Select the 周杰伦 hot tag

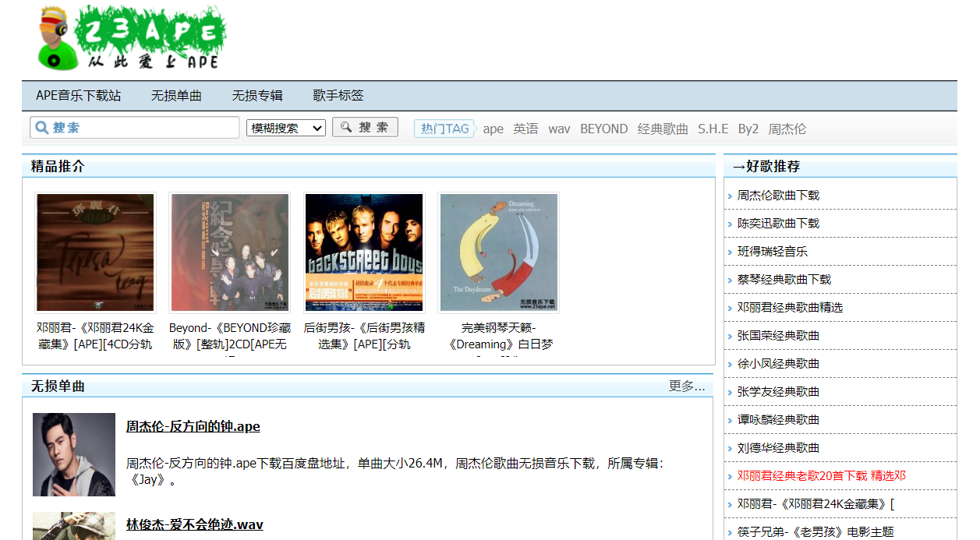click(787, 129)
